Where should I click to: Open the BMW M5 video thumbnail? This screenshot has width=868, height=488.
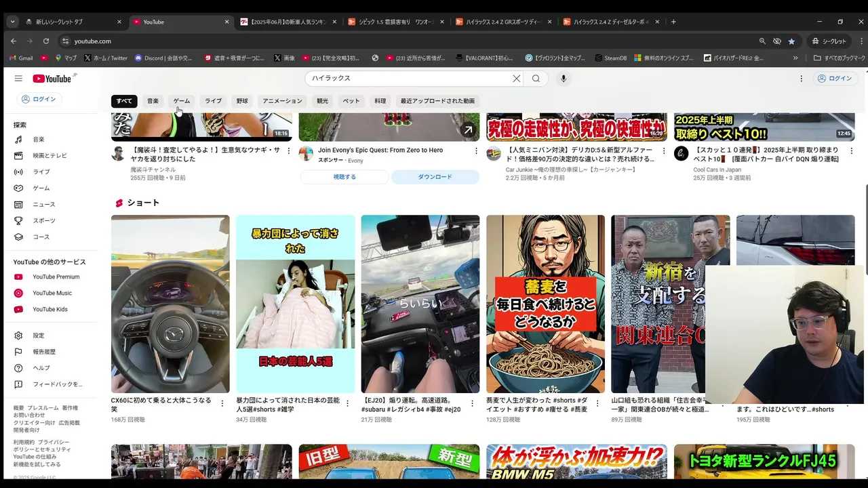click(x=576, y=462)
